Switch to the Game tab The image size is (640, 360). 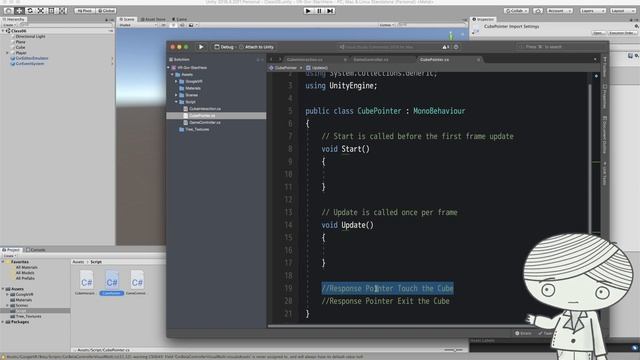[x=179, y=19]
